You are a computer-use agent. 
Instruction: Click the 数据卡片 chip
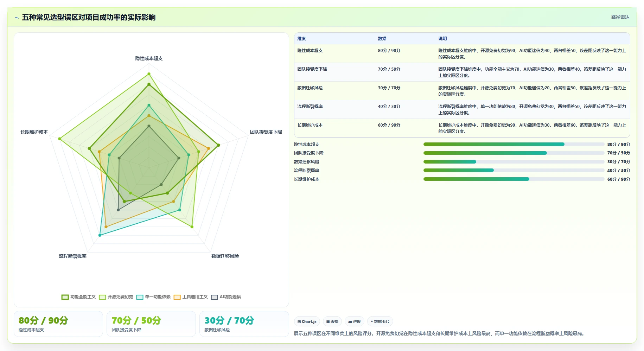click(x=380, y=321)
